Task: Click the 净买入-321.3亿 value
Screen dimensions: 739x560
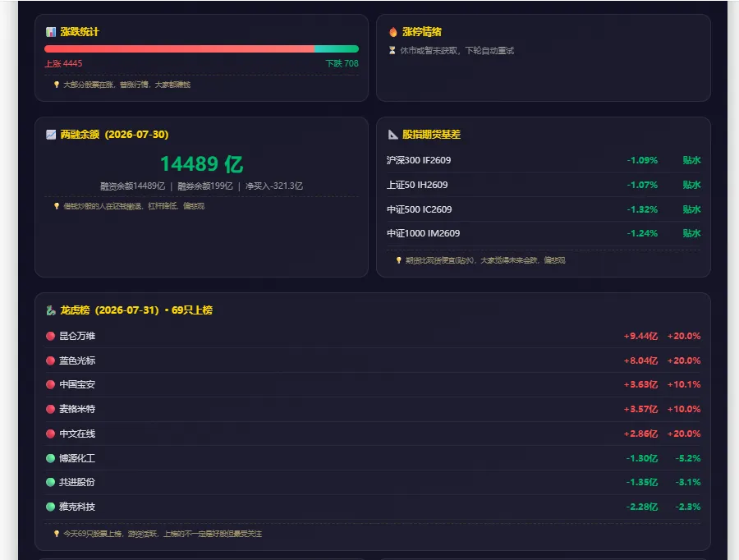Action: (273, 186)
